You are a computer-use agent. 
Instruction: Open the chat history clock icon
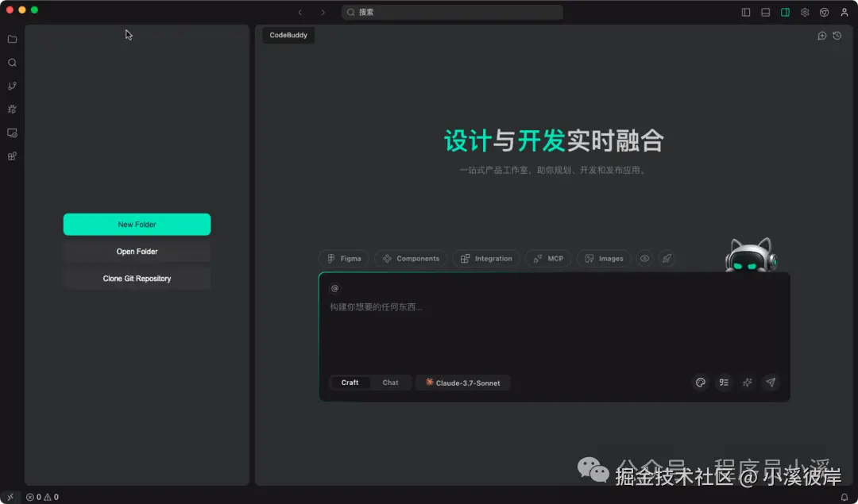click(837, 36)
